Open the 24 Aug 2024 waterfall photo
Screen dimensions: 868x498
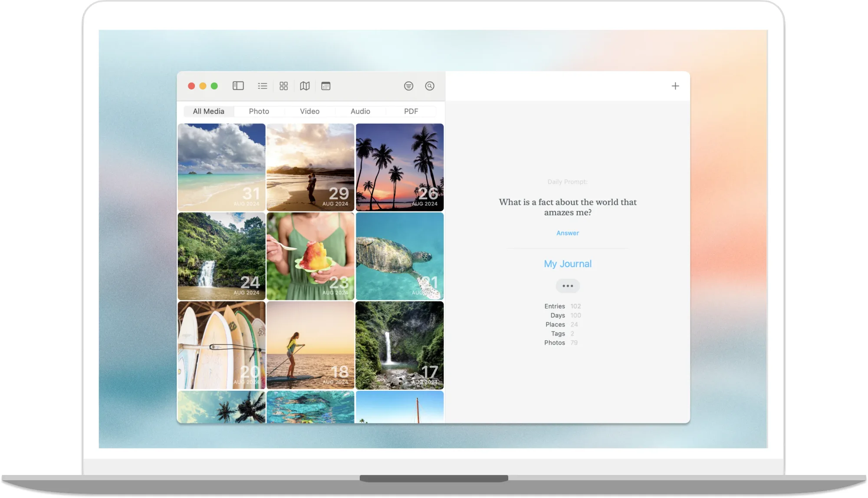click(x=221, y=256)
